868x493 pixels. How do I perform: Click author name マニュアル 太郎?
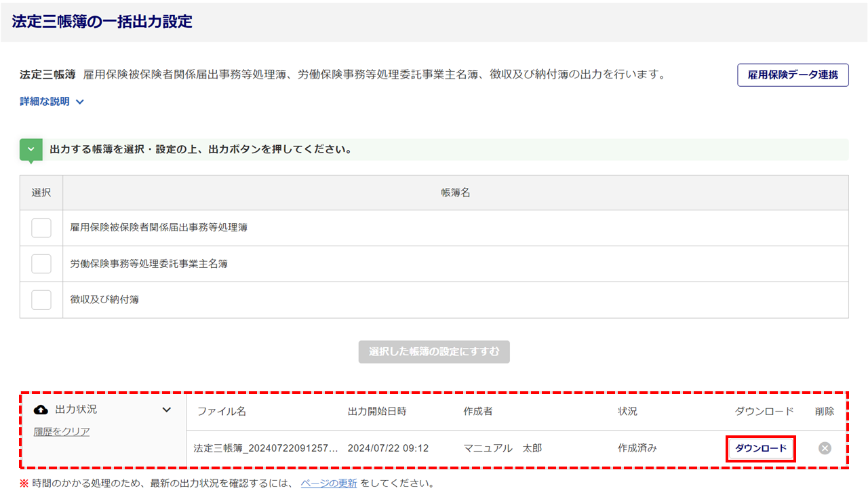502,448
